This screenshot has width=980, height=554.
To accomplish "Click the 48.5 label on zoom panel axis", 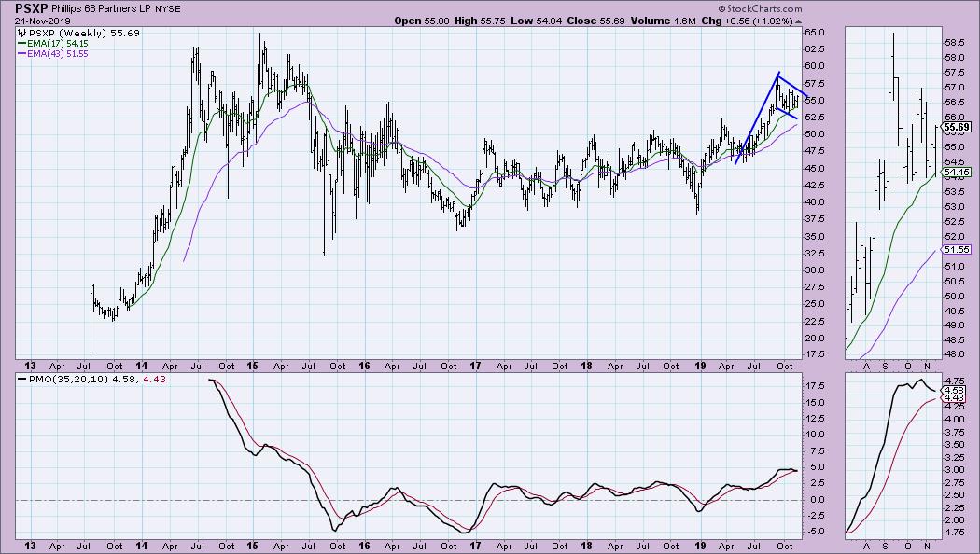I will pyautogui.click(x=954, y=341).
